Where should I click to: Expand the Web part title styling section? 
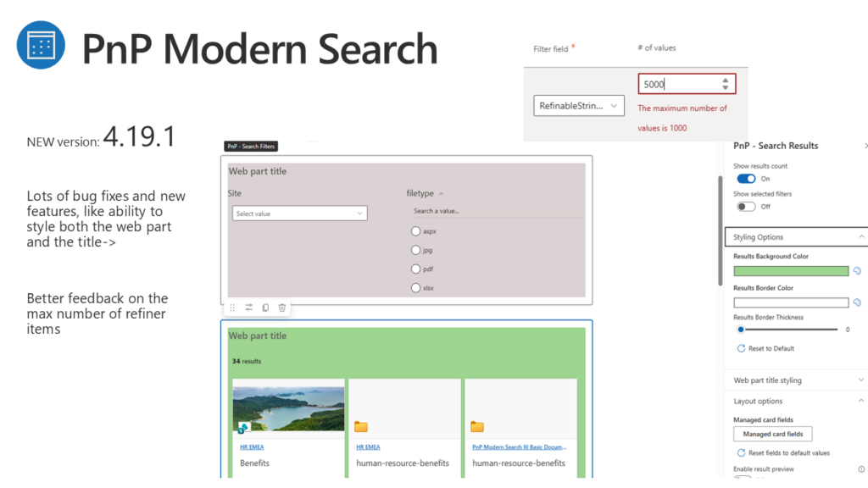tap(861, 380)
